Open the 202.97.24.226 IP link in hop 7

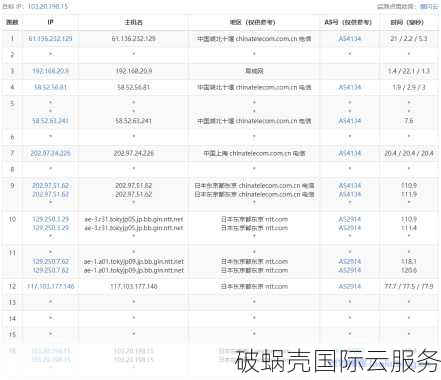tap(50, 153)
